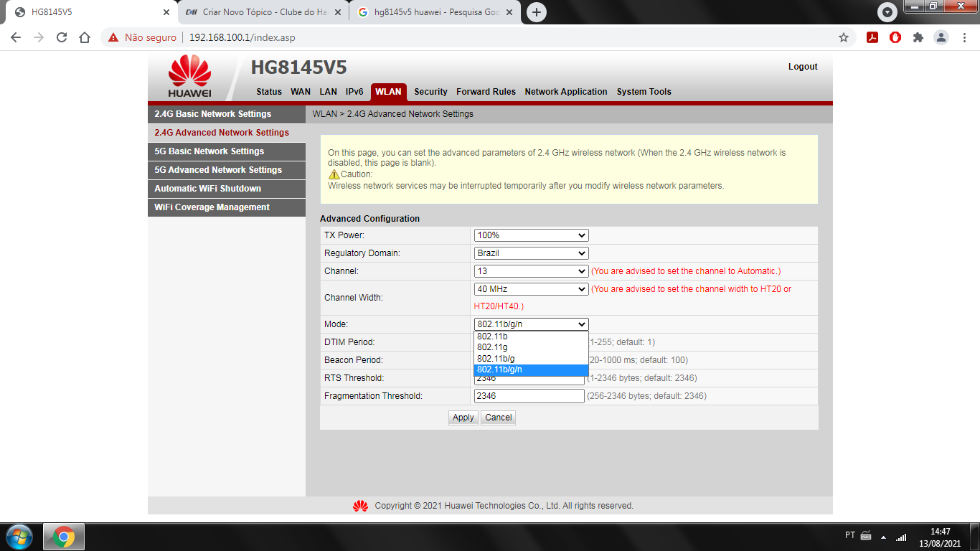
Task: Open the red ad-blocker extension icon
Action: click(x=895, y=37)
